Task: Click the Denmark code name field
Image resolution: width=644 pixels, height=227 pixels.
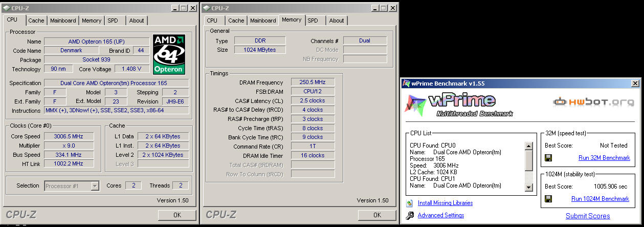Action: pyautogui.click(x=71, y=51)
